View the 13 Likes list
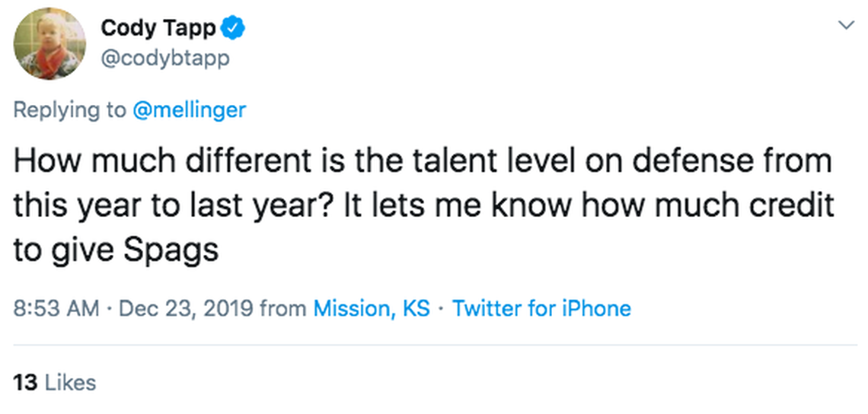 [x=55, y=382]
